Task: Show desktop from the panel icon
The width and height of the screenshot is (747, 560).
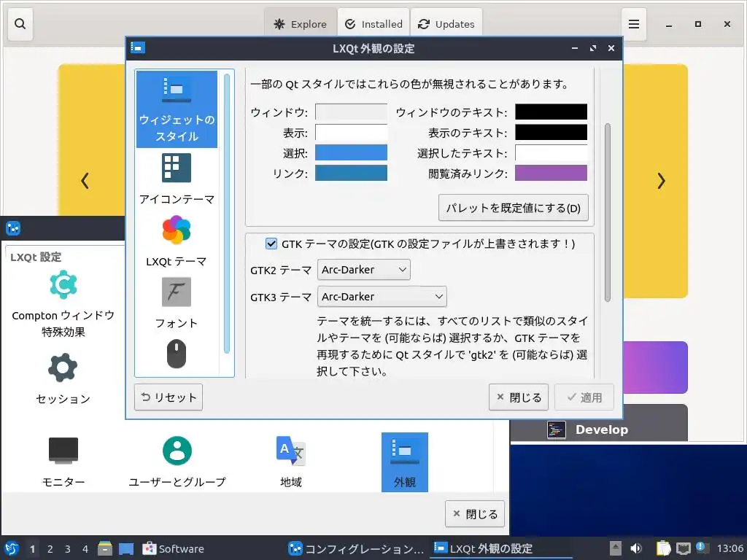Action: pos(125,548)
